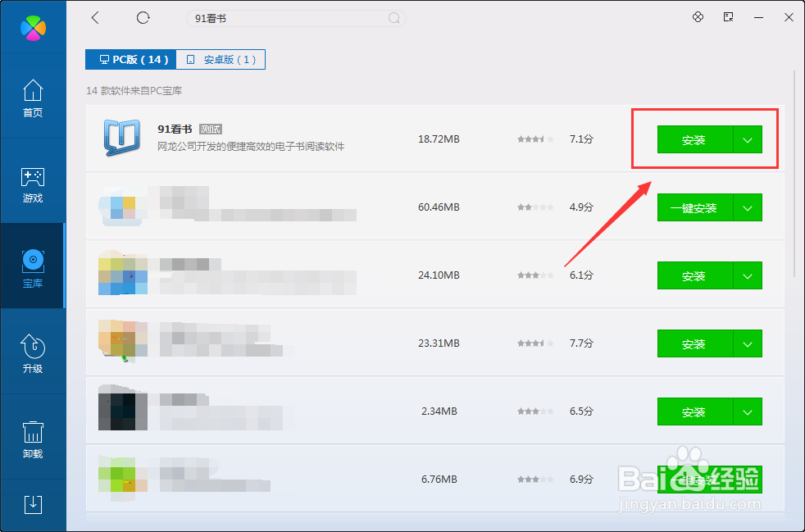
Task: Click the 7.1分 rating score
Action: (x=581, y=139)
